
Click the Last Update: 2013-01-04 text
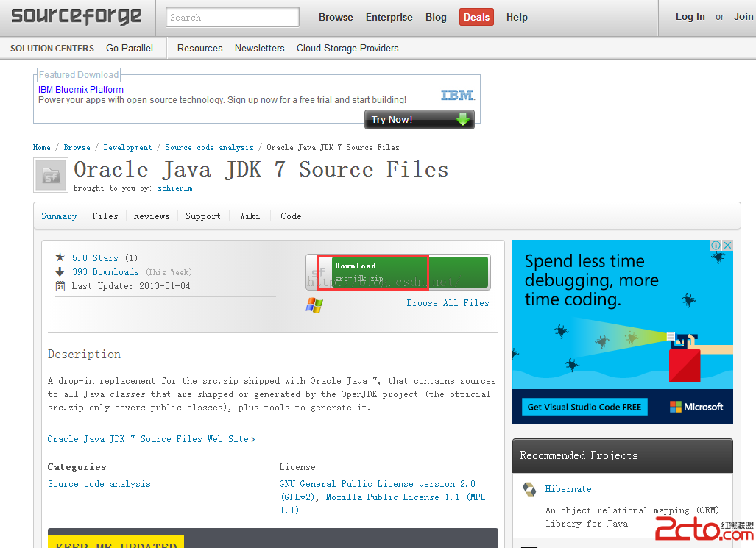(130, 286)
